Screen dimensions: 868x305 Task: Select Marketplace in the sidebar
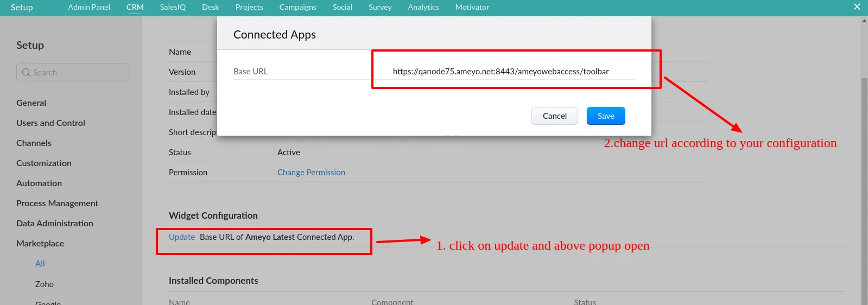tap(40, 243)
